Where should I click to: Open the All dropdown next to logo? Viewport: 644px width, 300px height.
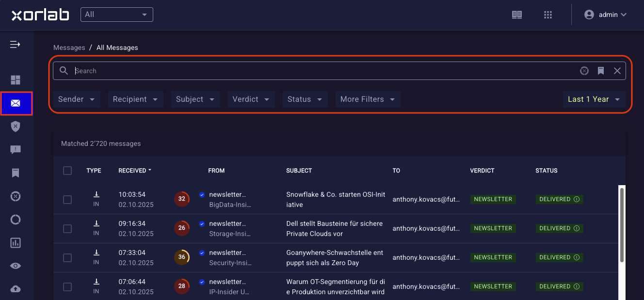(117, 15)
